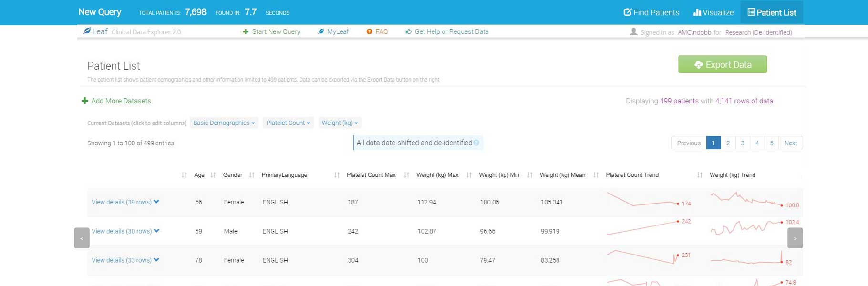Sort by Weight (kg) Trend icon
Image resolution: width=868 pixels, height=286 pixels.
[700, 175]
